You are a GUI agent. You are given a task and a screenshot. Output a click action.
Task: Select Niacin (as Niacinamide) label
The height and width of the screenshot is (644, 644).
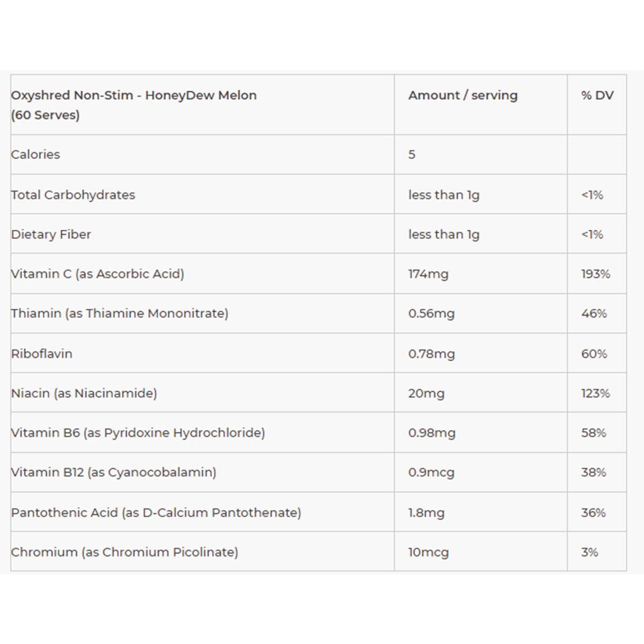coord(84,393)
